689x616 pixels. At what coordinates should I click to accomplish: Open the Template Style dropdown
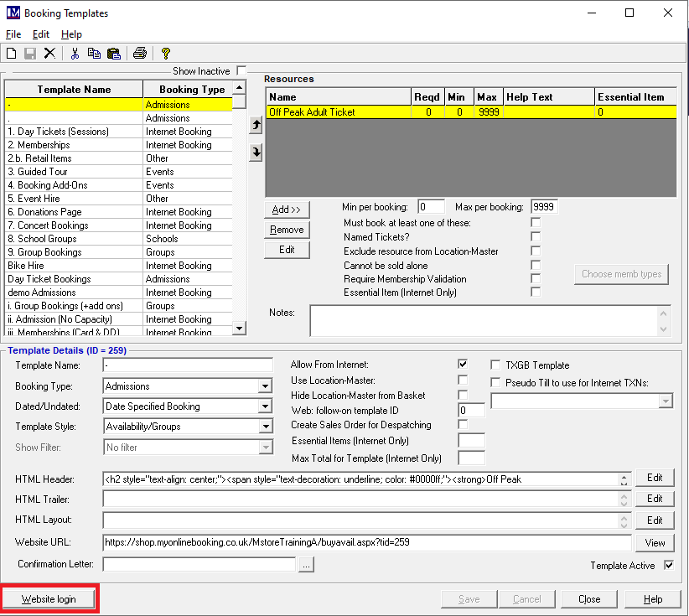click(265, 427)
